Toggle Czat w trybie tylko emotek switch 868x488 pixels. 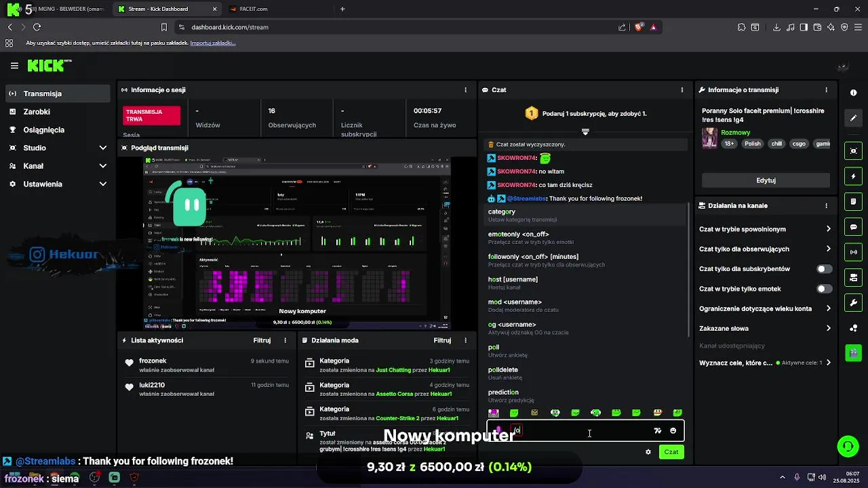click(x=824, y=289)
